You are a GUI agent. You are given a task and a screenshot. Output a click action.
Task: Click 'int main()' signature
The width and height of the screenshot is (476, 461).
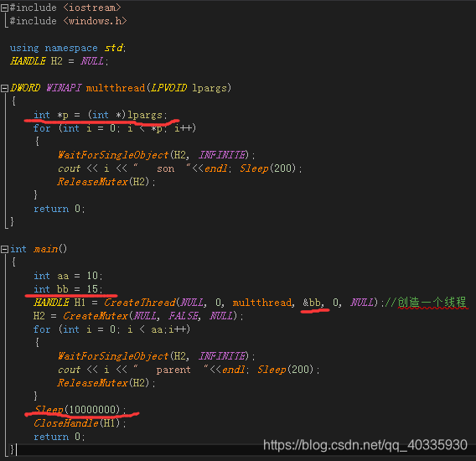click(x=39, y=249)
